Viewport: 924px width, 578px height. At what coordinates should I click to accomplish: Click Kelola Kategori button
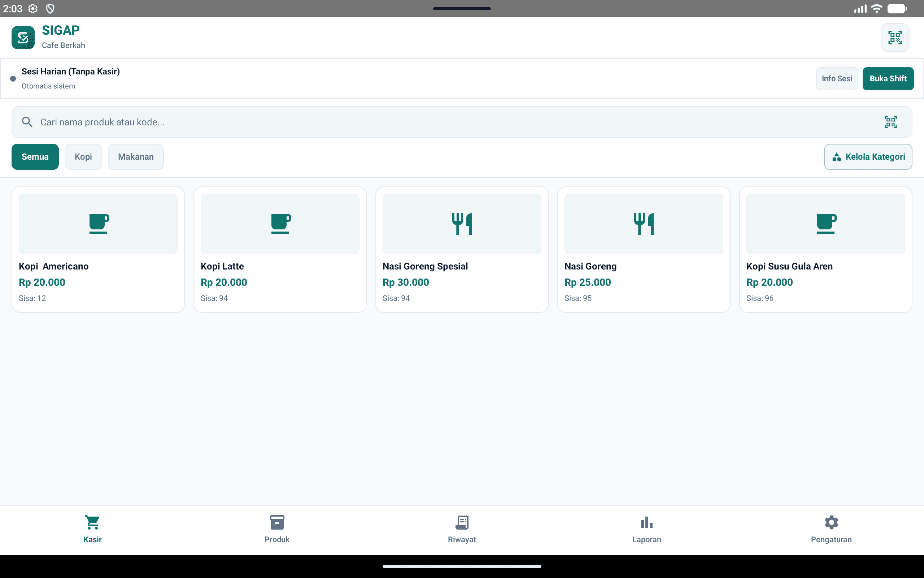pos(868,157)
